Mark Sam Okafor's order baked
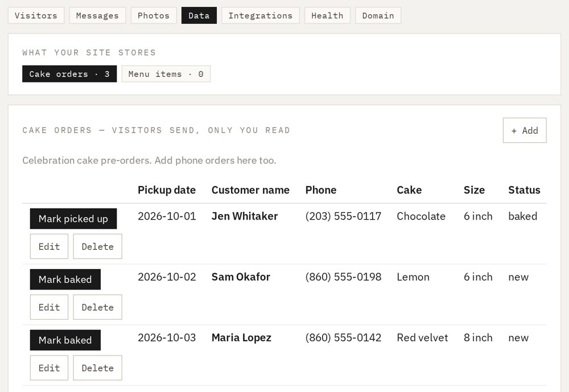The height and width of the screenshot is (392, 569). pyautogui.click(x=65, y=279)
